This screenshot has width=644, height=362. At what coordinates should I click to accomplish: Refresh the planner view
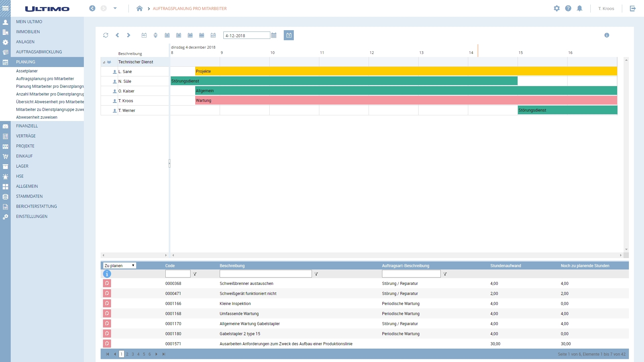(106, 35)
